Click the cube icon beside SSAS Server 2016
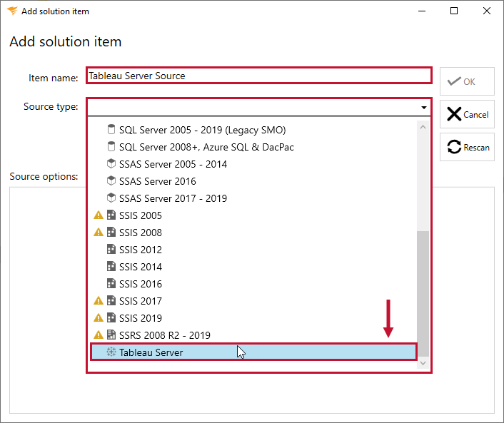This screenshot has width=504, height=423. [111, 180]
